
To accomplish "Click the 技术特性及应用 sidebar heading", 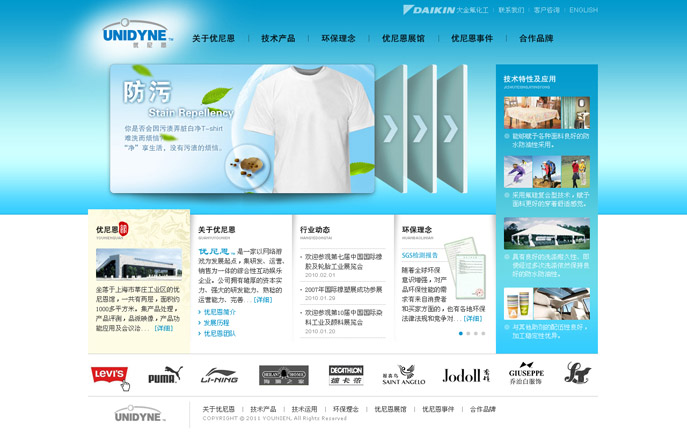I will tap(530, 79).
